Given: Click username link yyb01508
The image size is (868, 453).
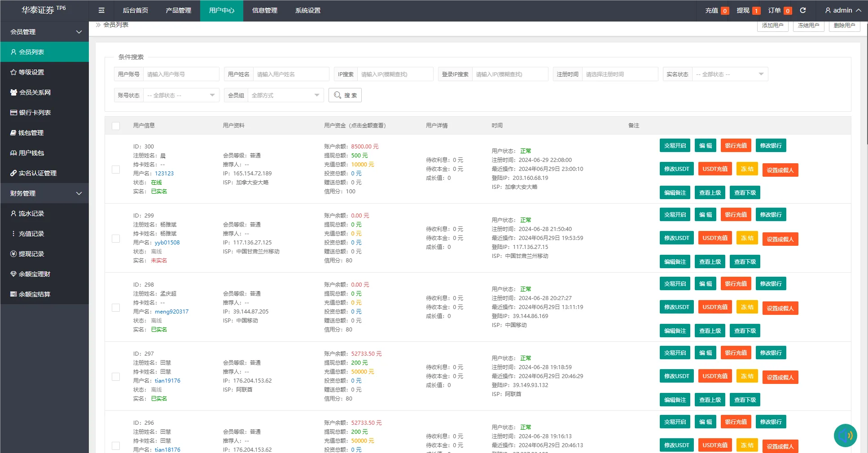Looking at the screenshot, I should pyautogui.click(x=167, y=243).
